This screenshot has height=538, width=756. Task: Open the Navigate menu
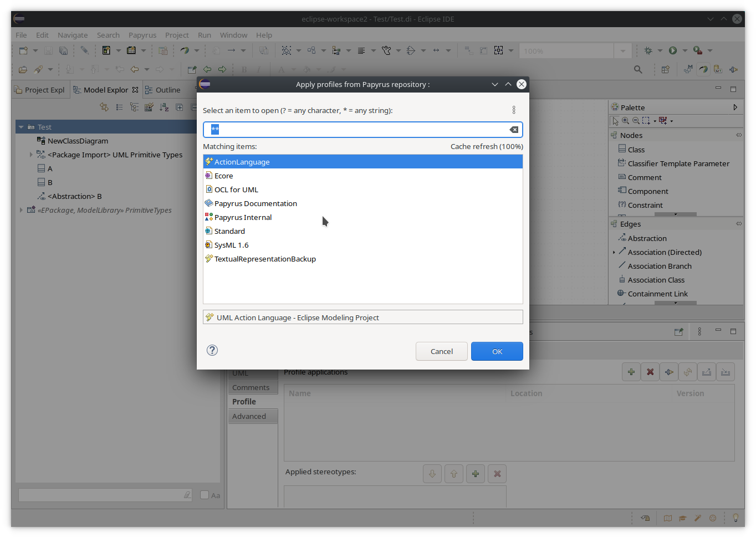point(73,35)
